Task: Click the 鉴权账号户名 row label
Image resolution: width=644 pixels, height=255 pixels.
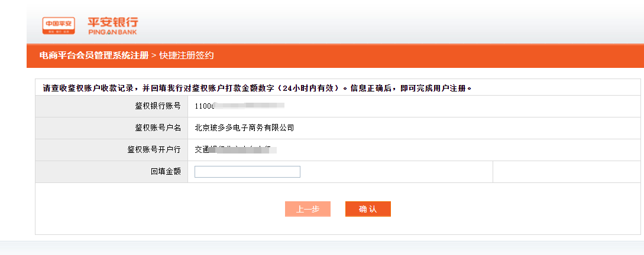Action: coord(158,128)
